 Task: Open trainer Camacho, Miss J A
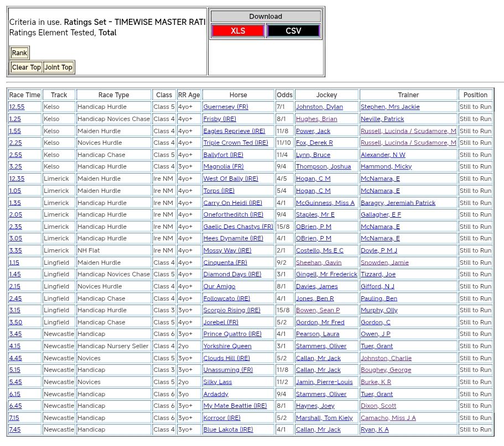click(x=388, y=418)
